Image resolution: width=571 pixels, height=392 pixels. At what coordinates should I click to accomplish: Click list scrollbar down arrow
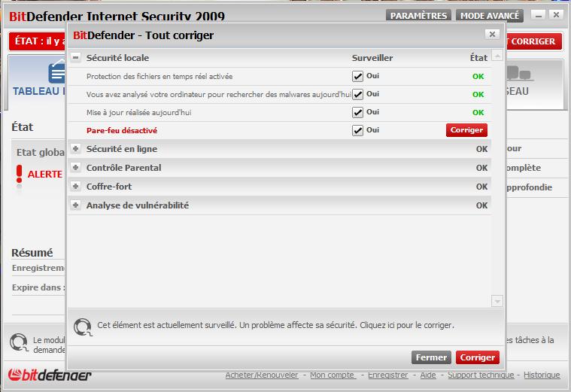point(497,301)
